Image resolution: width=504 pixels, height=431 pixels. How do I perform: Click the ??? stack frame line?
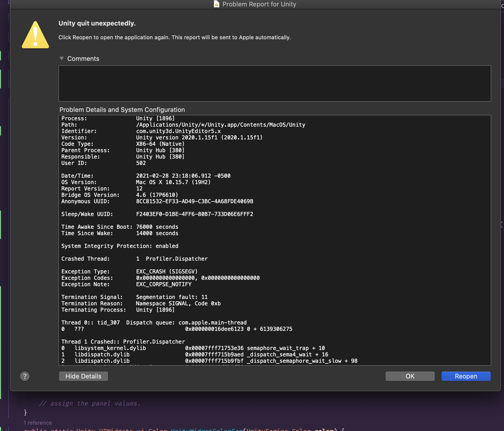point(177,329)
